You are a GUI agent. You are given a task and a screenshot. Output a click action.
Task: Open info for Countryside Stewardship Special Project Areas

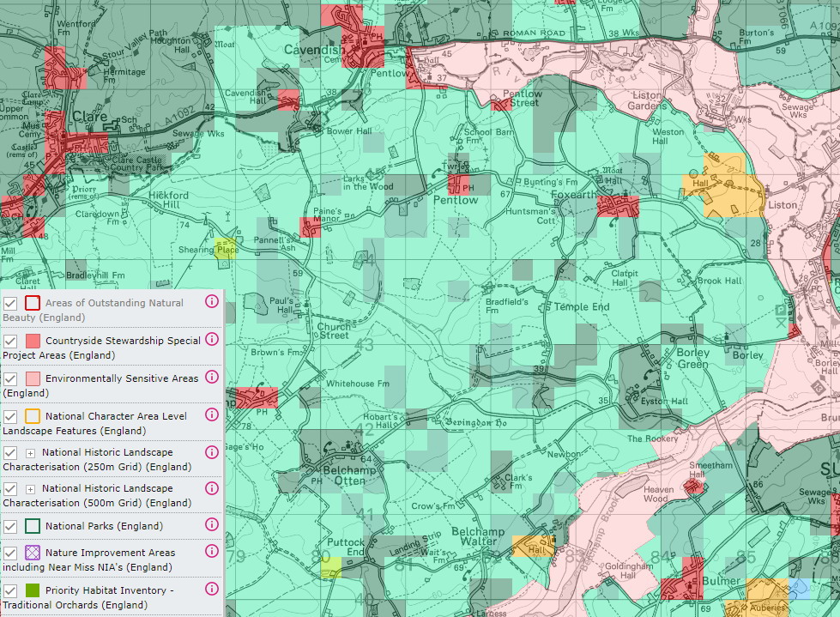[212, 339]
